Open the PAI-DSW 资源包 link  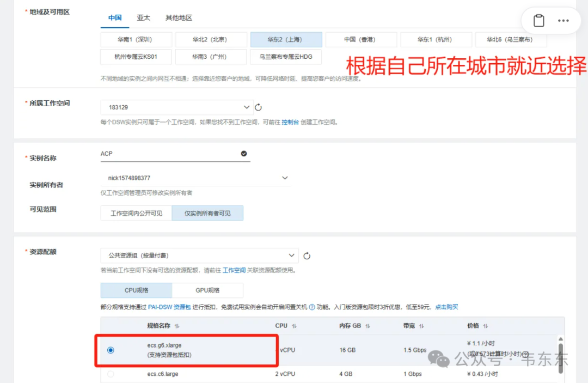click(x=169, y=307)
